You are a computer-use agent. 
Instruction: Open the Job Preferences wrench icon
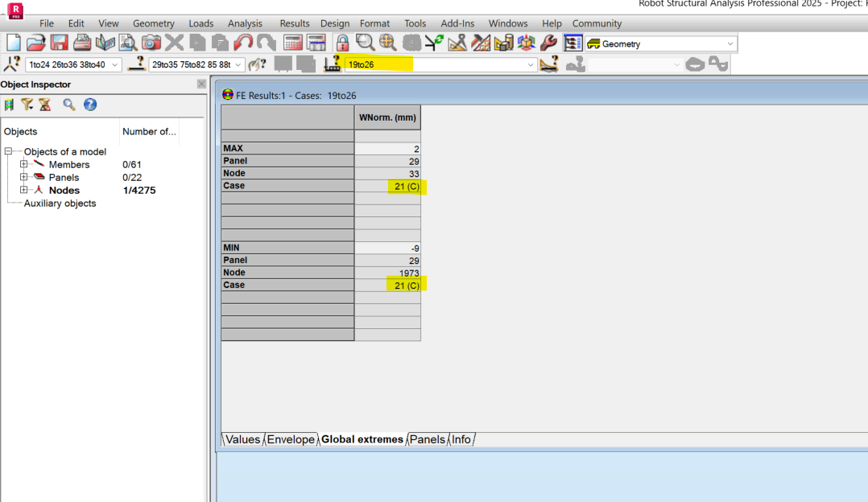click(549, 43)
